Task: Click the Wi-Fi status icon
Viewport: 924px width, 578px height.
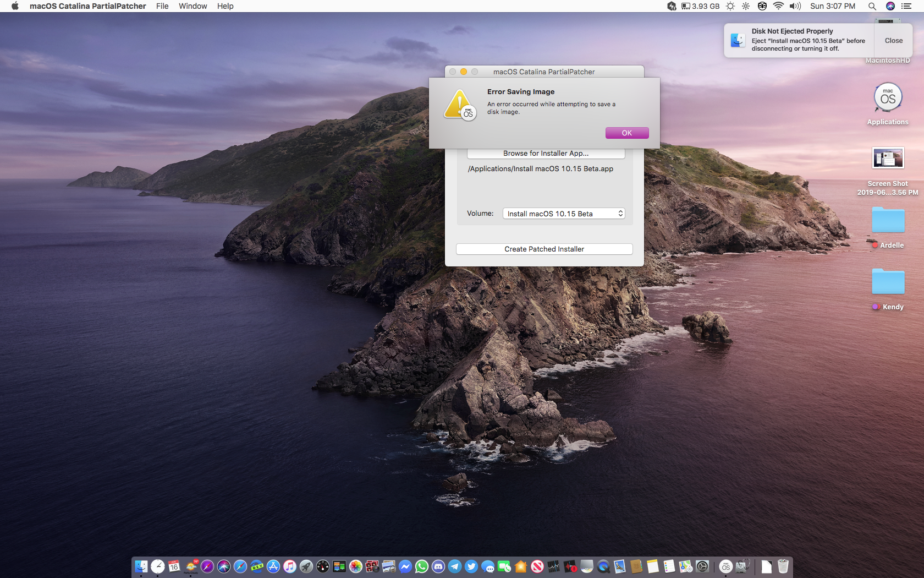Action: [x=778, y=6]
